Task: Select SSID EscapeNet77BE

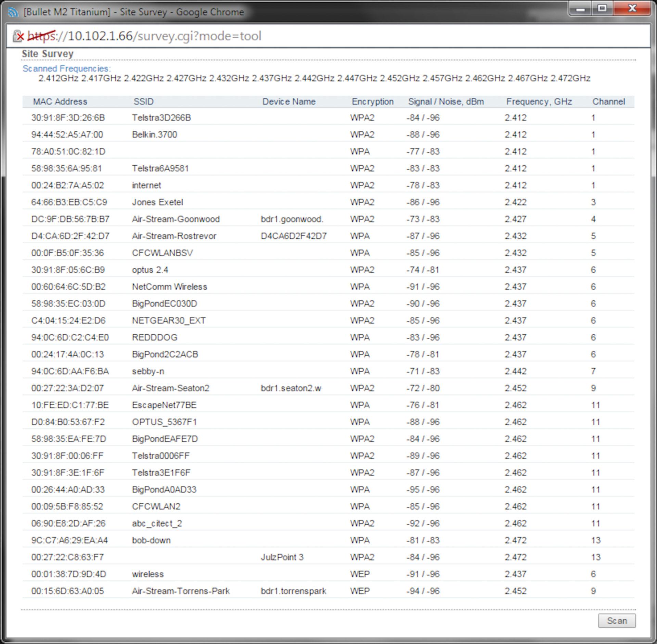Action: coord(164,405)
